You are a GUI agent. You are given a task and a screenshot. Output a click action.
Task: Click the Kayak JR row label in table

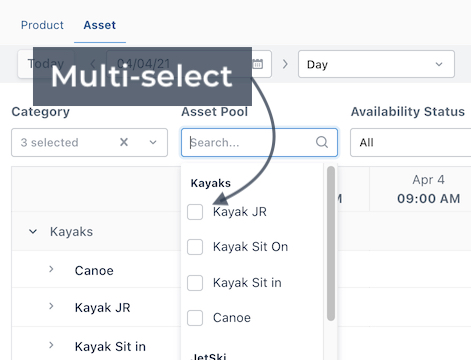102,307
